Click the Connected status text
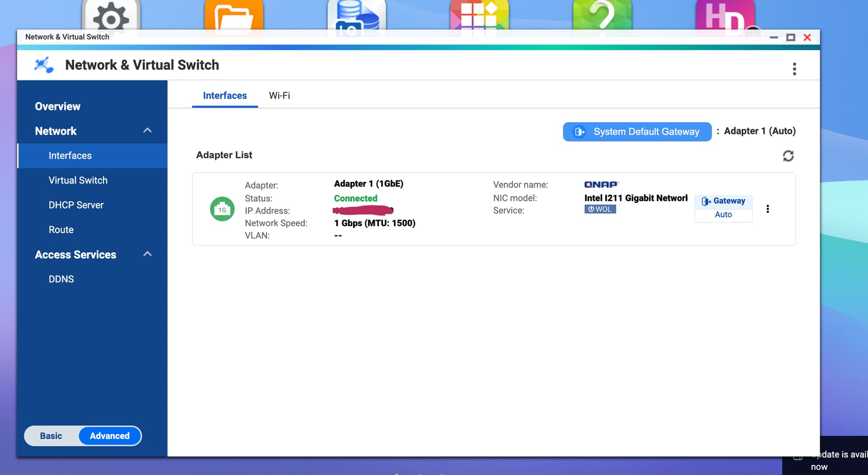868x475 pixels. 355,198
